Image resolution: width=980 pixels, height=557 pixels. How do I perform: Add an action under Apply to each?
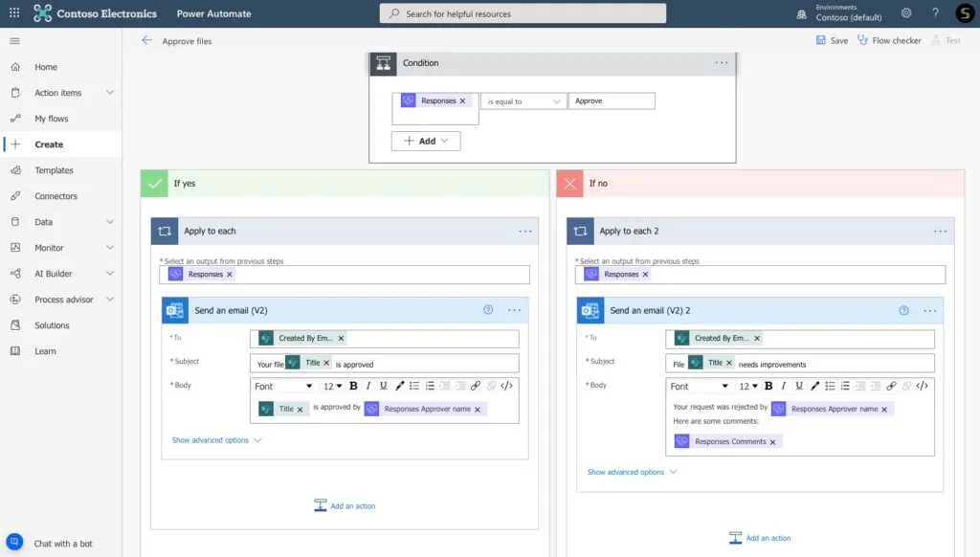(345, 505)
